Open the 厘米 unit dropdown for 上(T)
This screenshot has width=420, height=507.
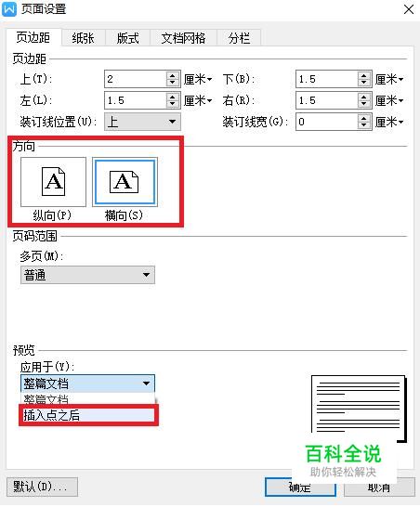pyautogui.click(x=198, y=79)
